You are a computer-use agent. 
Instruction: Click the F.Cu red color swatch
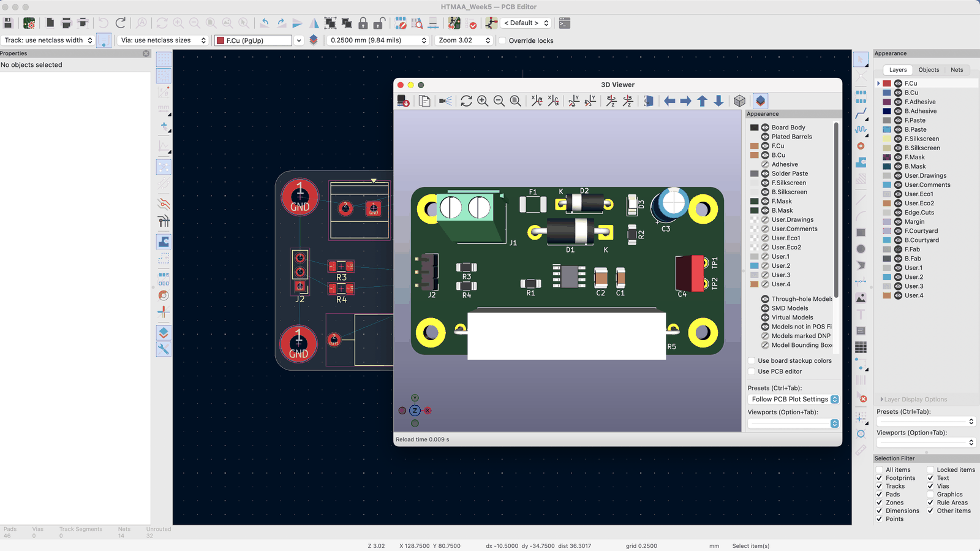[887, 83]
